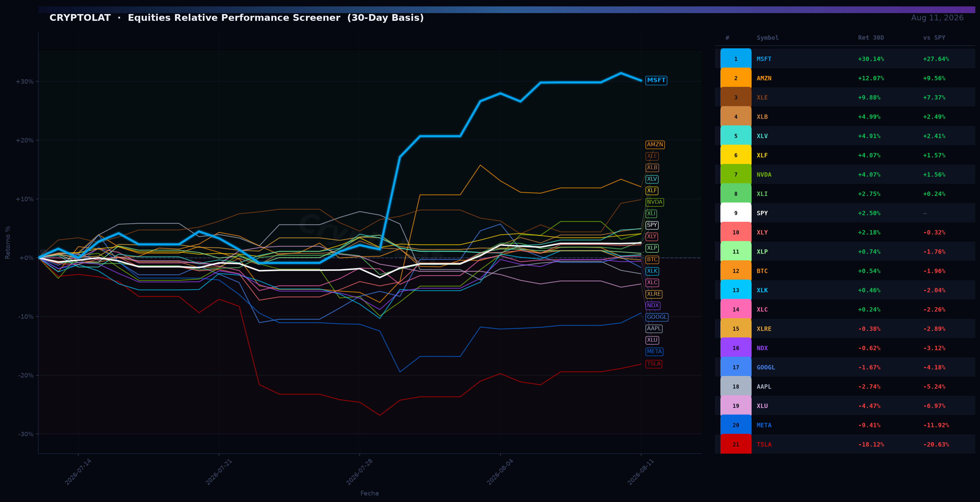980x502 pixels.
Task: Click TSLA's vs SPY value "-20.63%"
Action: pos(936,445)
